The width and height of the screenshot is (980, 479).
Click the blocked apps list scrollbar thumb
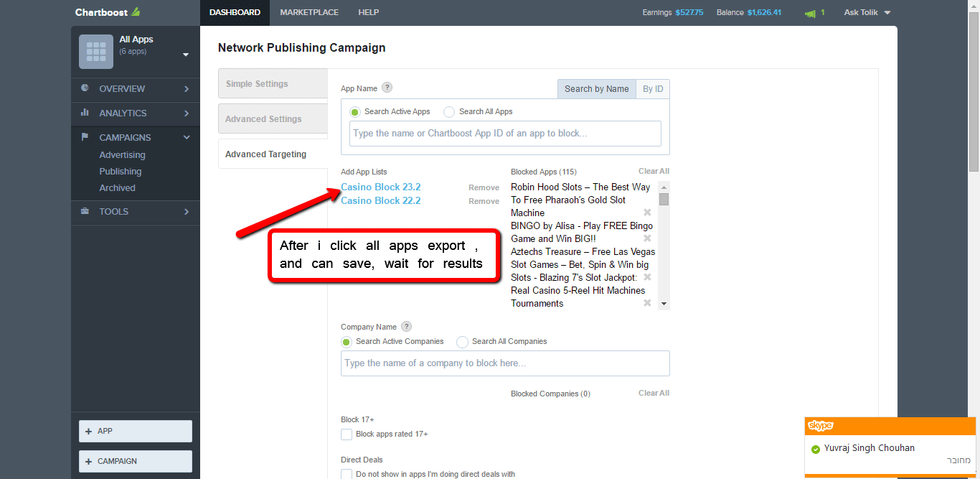[664, 199]
